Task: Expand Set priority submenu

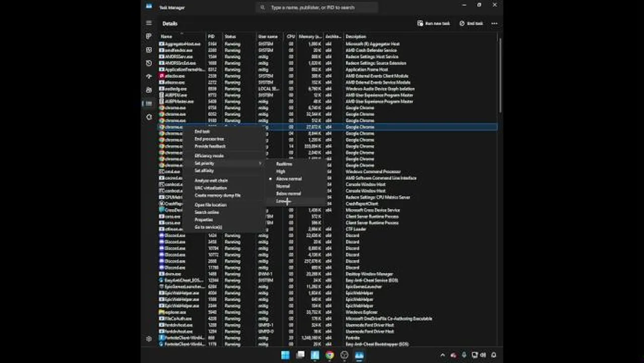Action: 225,163
